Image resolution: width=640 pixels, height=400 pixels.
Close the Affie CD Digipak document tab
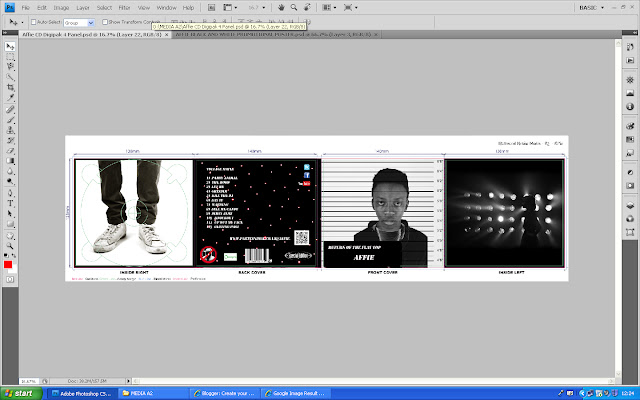(x=166, y=35)
